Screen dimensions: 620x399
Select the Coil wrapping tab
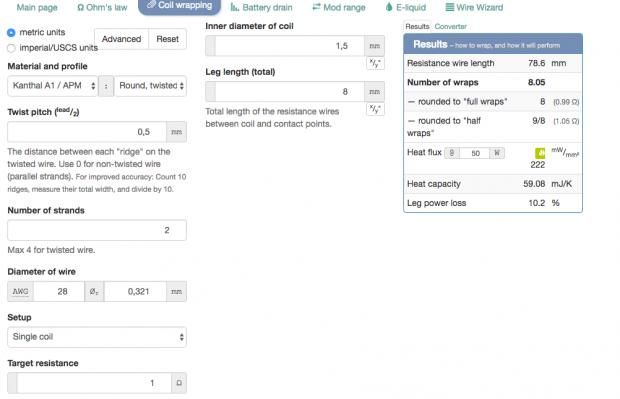(179, 6)
